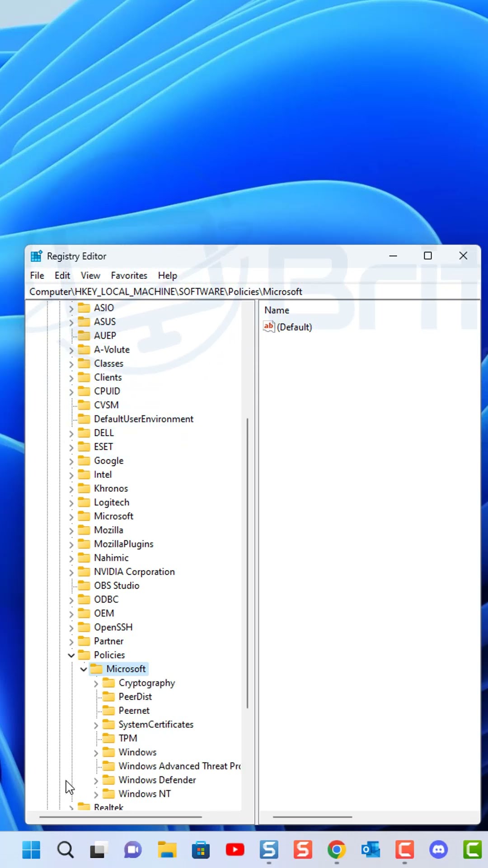Select the Windows key under Microsoft

coord(138,752)
